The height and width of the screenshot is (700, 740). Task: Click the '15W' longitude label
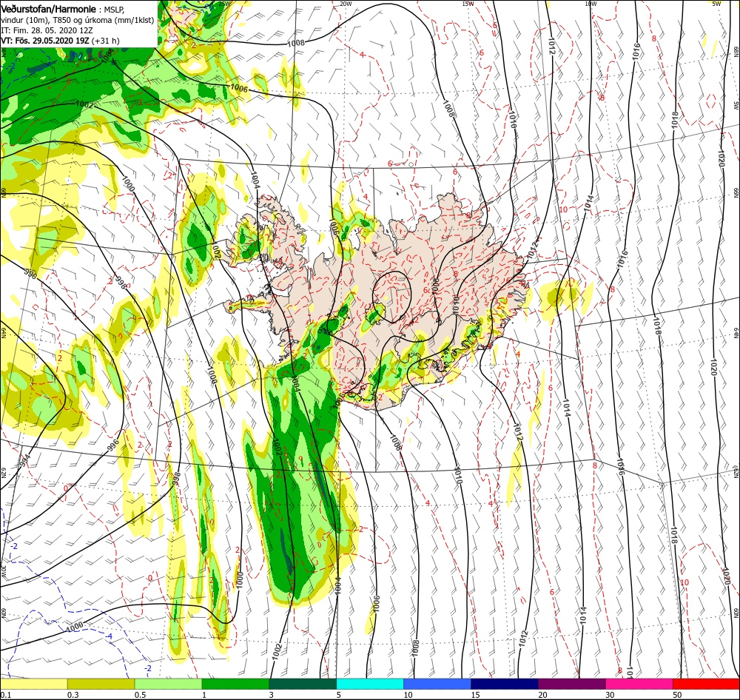(468, 4)
